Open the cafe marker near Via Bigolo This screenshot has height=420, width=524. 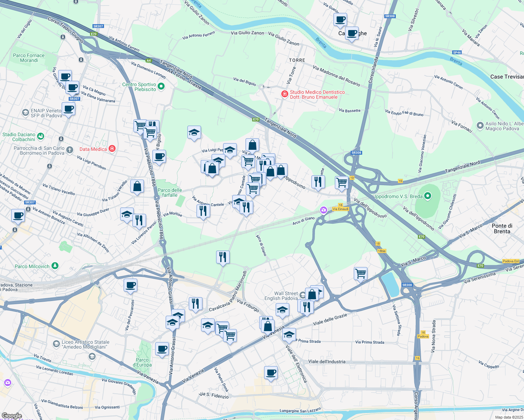[x=159, y=157]
